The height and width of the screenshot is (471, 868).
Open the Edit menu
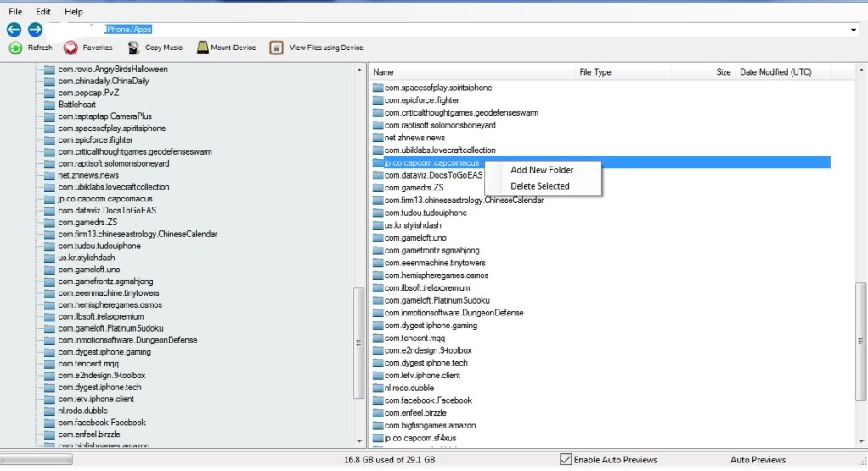point(43,12)
